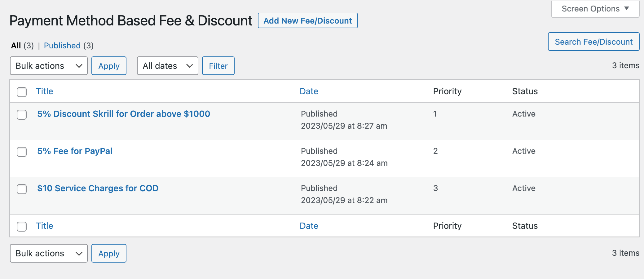Click the Add New Fee/Discount button
This screenshot has width=644, height=279.
[x=307, y=20]
